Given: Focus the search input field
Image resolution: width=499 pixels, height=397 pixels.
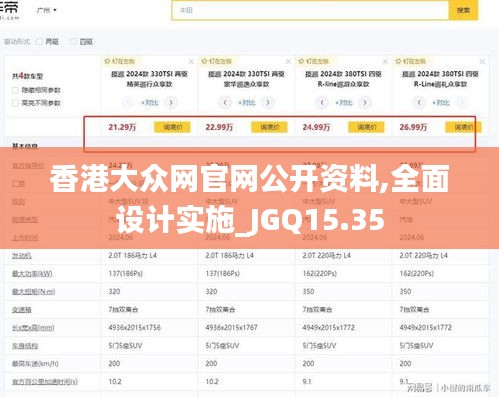Looking at the screenshot, I should point(310,10).
